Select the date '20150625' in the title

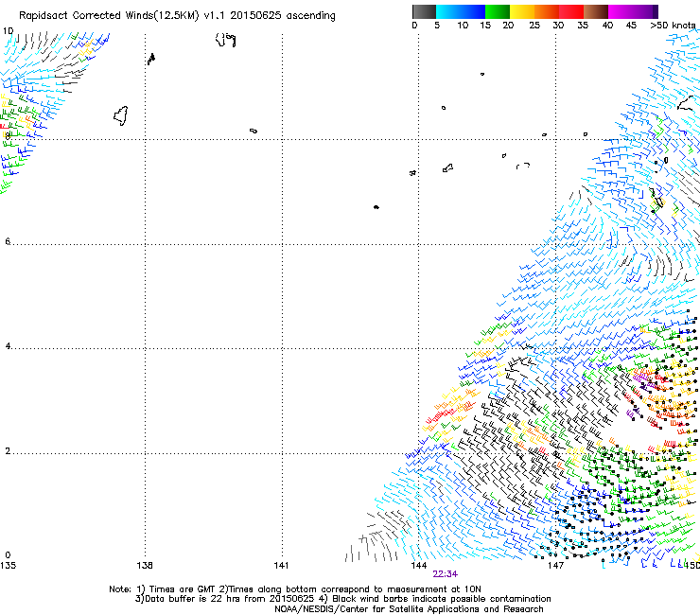(x=255, y=16)
